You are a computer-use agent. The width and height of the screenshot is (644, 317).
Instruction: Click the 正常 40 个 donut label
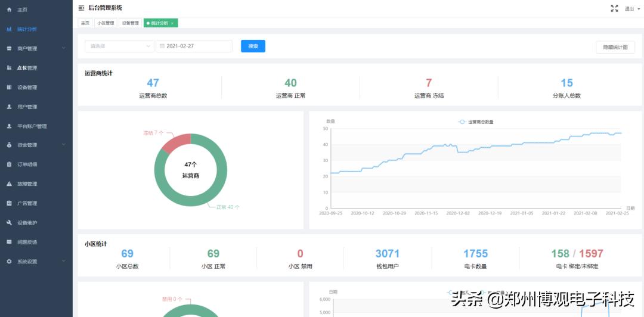228,207
